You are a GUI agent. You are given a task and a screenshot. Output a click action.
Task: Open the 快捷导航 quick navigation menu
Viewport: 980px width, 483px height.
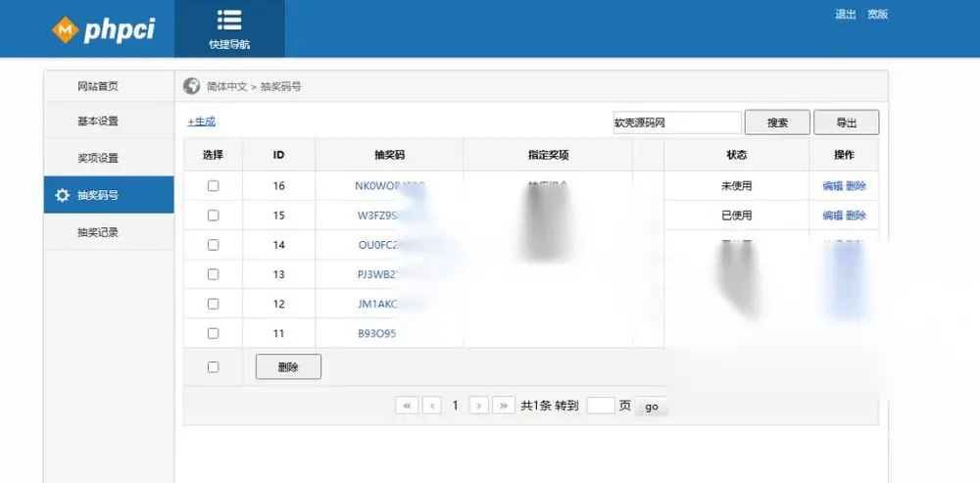coord(229,28)
